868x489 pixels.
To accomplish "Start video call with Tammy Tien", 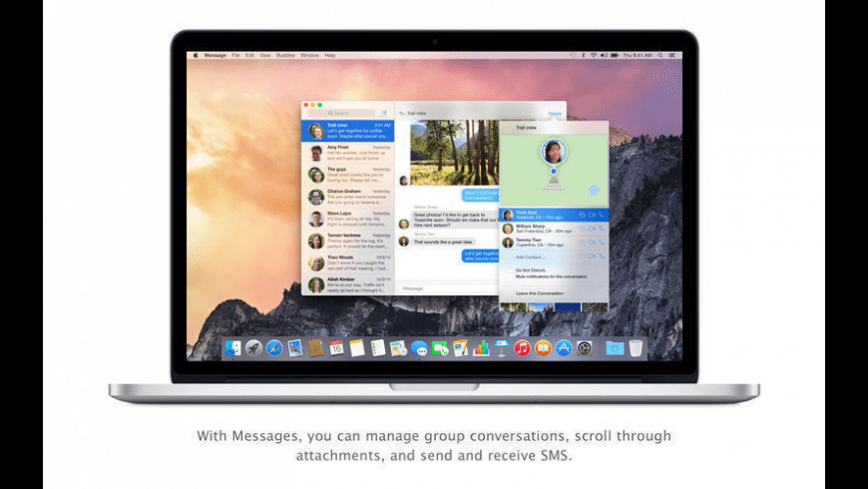I will 592,243.
